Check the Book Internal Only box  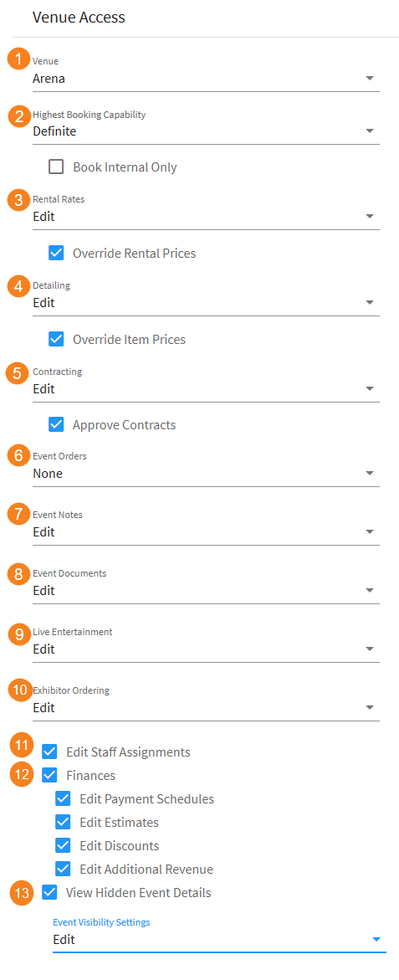point(57,167)
